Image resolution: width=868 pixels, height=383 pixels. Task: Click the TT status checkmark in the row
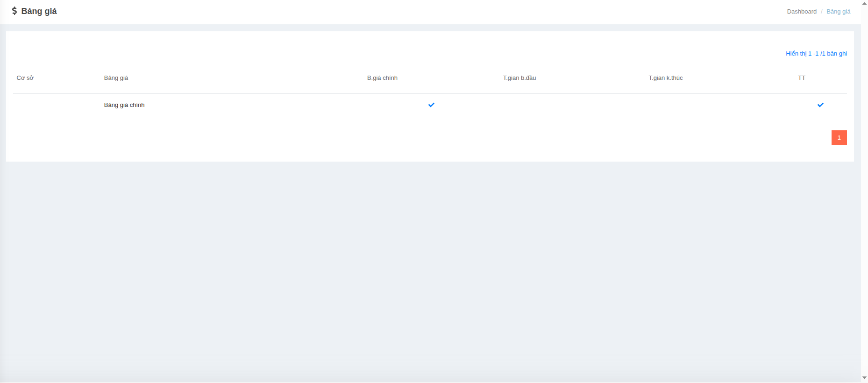[x=820, y=105]
